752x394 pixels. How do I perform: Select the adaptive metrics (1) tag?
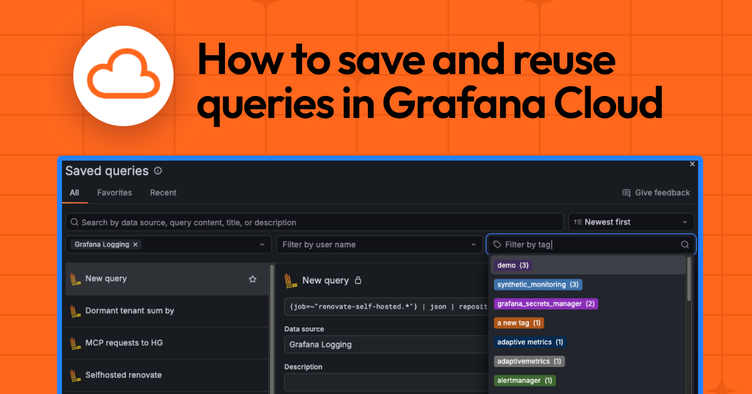click(530, 342)
